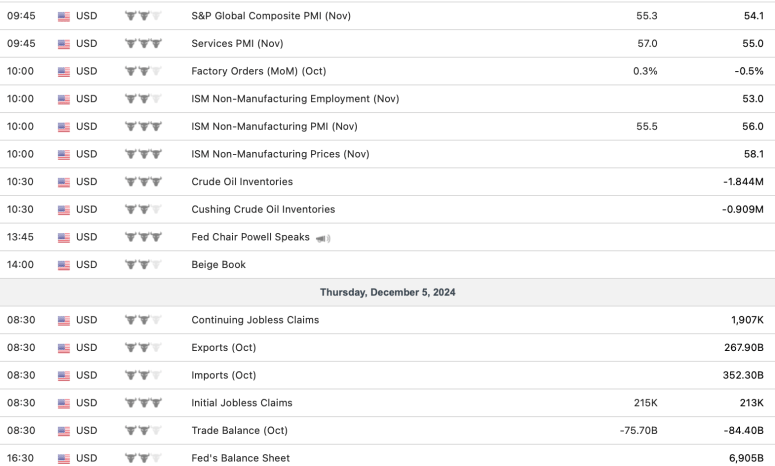
Task: Open Crude Oil Inventories event
Action: (x=242, y=182)
